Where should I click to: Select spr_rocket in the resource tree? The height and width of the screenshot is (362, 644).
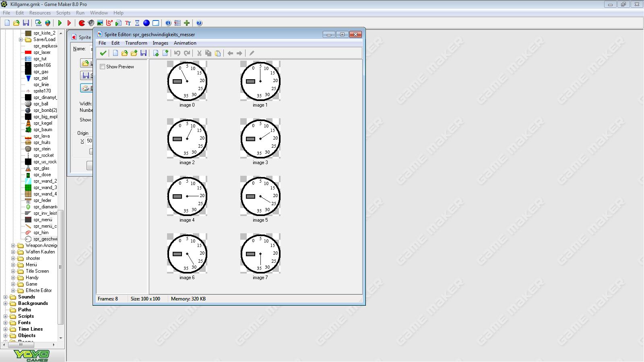[x=43, y=155]
